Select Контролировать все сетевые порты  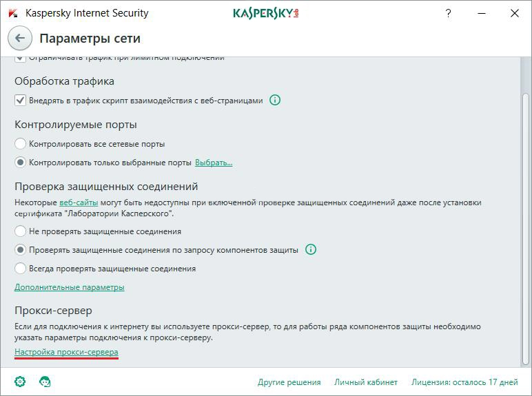coord(20,144)
